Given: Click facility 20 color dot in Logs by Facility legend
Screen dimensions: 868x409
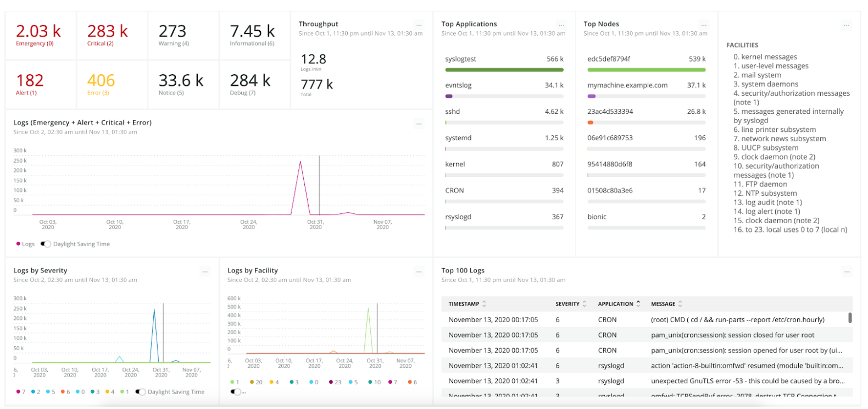Looking at the screenshot, I should pos(252,382).
